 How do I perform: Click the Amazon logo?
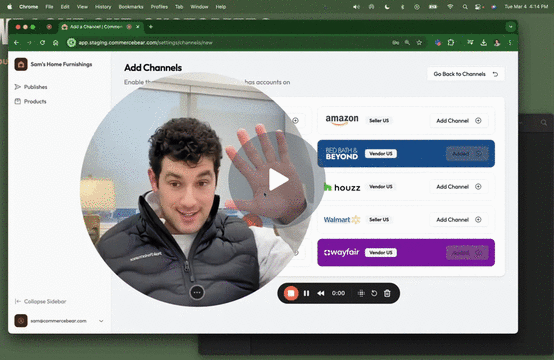coord(342,120)
